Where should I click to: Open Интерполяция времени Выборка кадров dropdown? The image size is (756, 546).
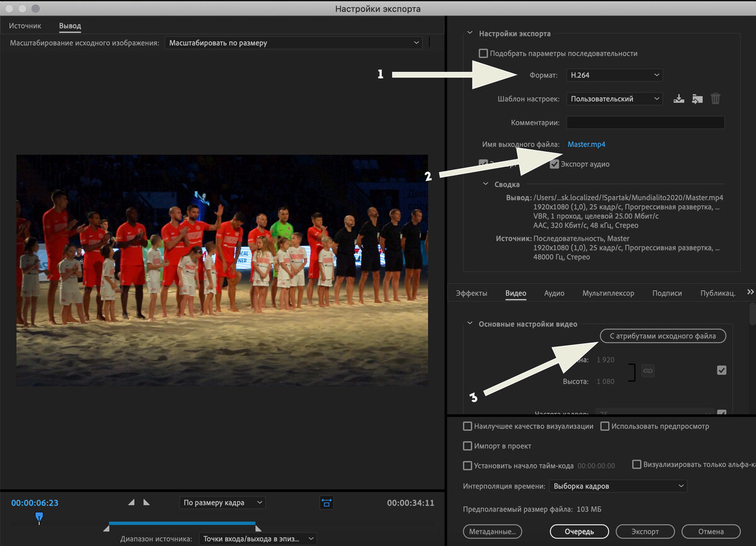pos(618,486)
